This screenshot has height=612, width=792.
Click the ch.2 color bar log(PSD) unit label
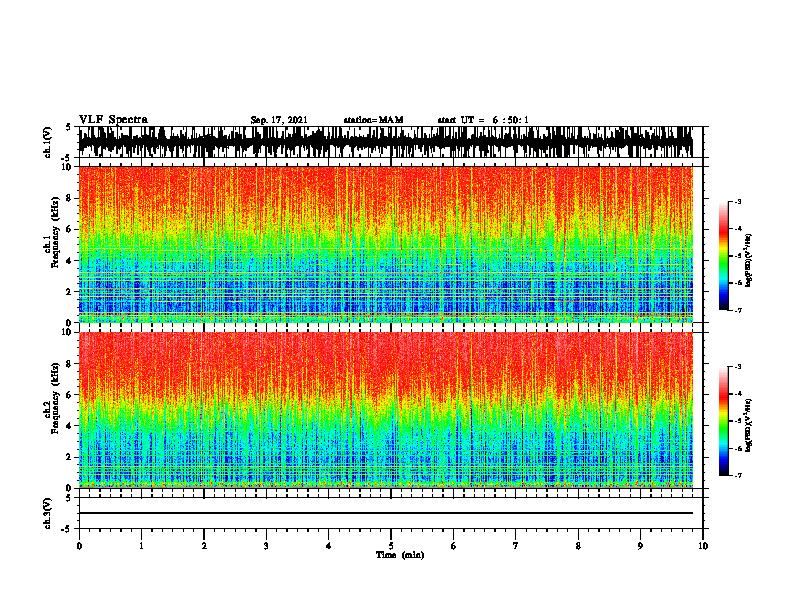coord(749,425)
